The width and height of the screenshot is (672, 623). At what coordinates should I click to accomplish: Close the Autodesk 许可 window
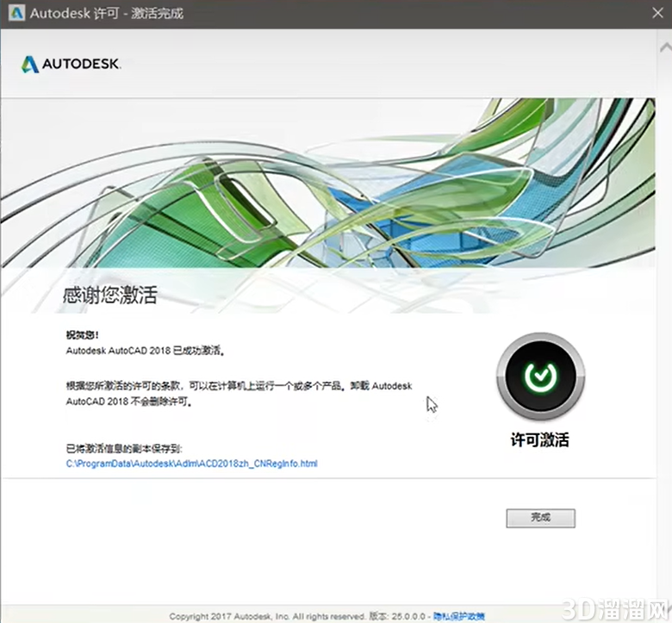658,13
